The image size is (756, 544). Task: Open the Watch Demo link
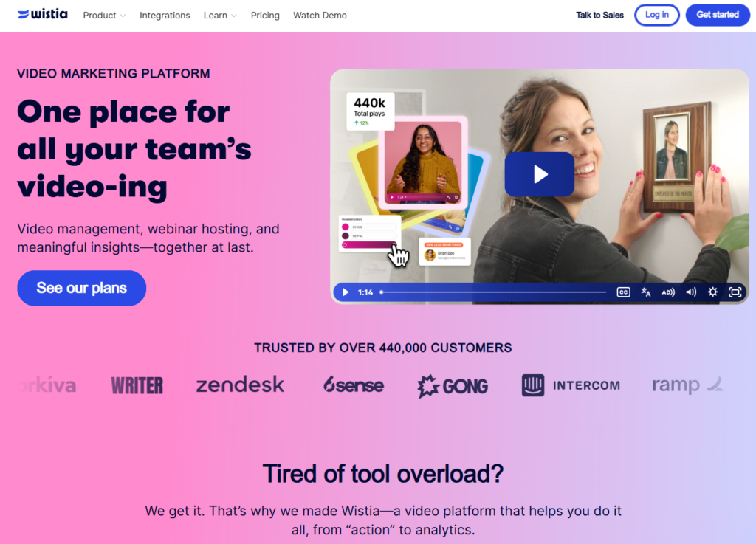click(x=320, y=16)
